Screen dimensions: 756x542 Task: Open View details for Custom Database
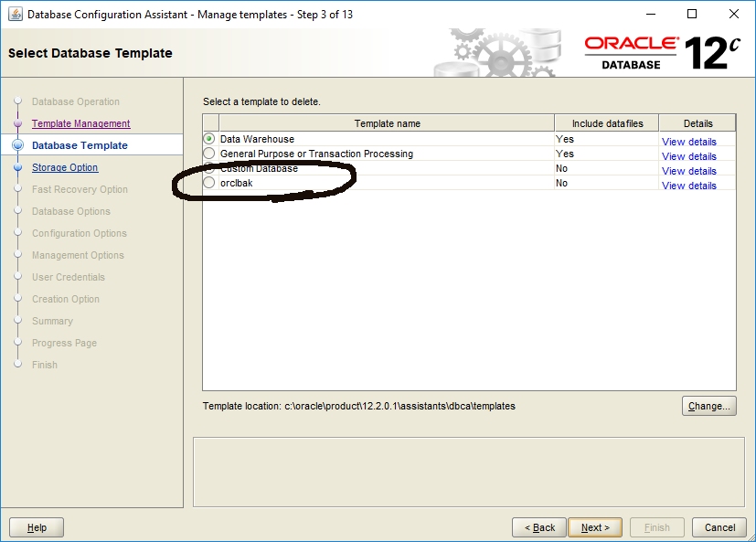coord(689,171)
